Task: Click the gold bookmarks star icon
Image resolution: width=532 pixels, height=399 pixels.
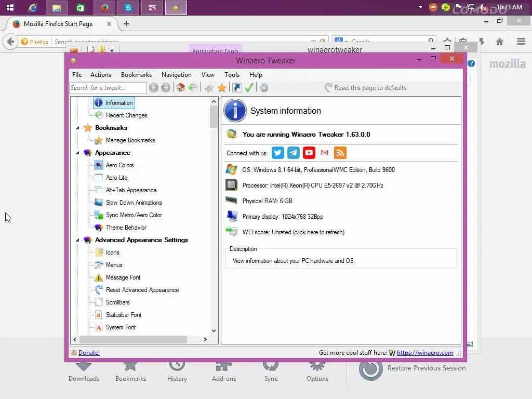Action: pyautogui.click(x=222, y=88)
